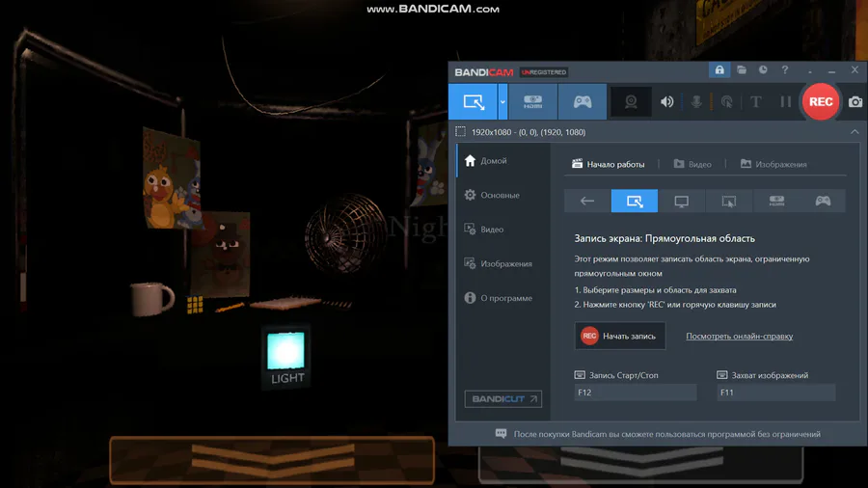The height and width of the screenshot is (488, 868).
Task: Minimize the Bandicam window
Action: [x=831, y=70]
